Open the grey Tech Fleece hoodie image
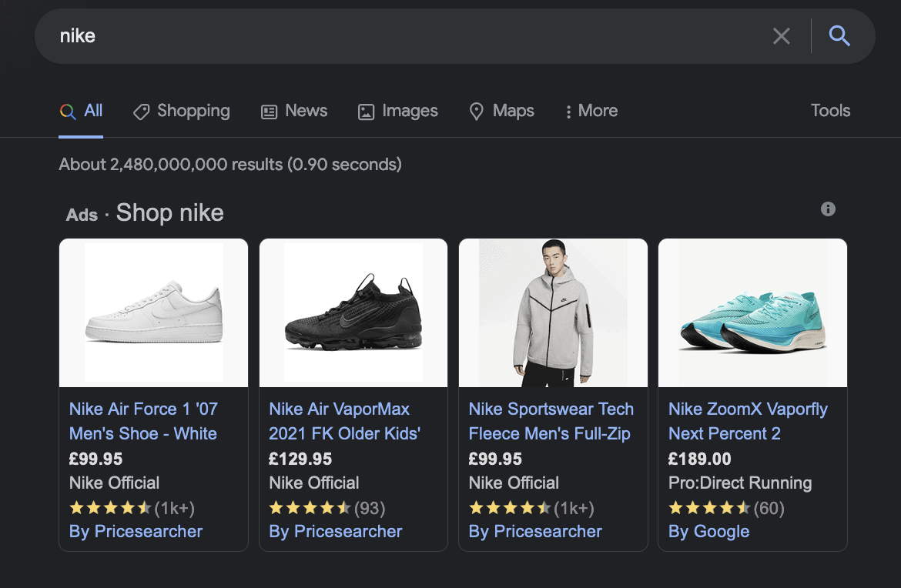 point(553,313)
